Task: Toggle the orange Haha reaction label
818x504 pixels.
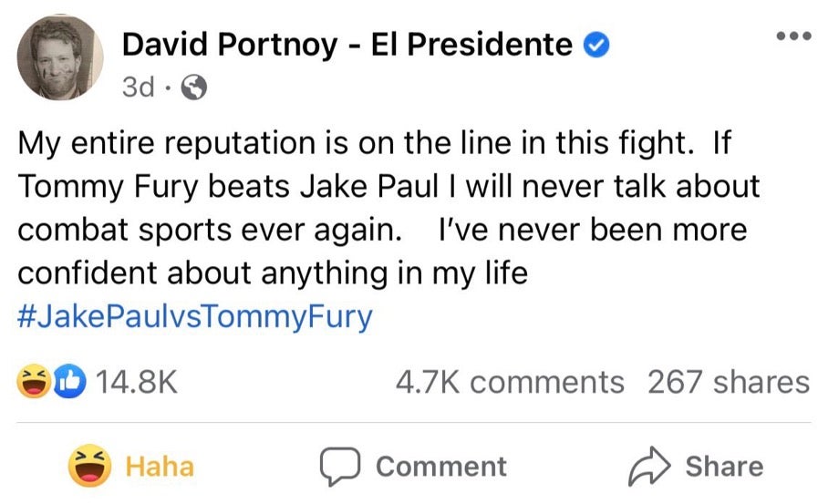Action: pos(159,466)
